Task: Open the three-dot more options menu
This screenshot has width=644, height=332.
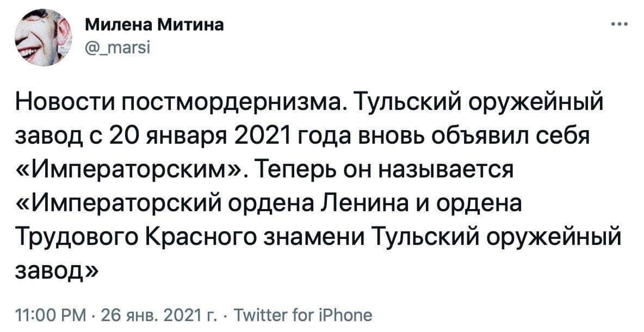Action: (620, 24)
